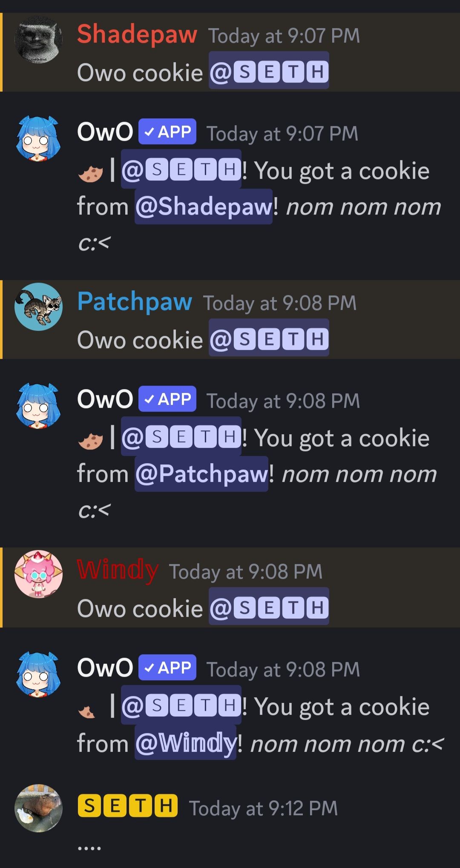
Task: Tap the verified APP badge in the first OwO message
Action: (x=167, y=132)
